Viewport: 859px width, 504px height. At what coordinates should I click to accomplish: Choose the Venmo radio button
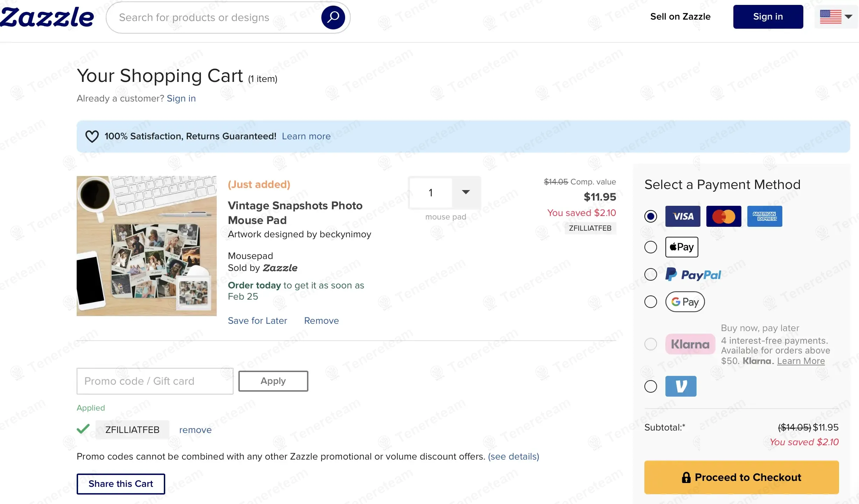[650, 386]
